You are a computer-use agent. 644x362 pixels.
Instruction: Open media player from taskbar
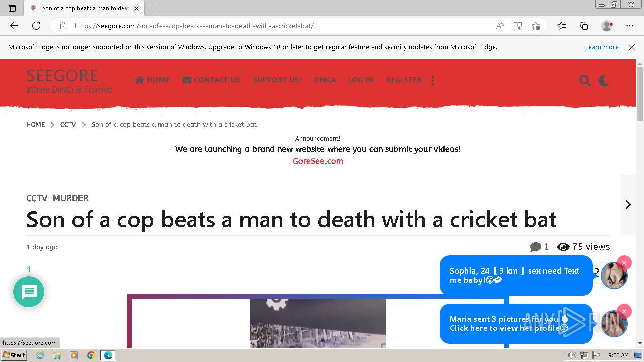(74, 355)
